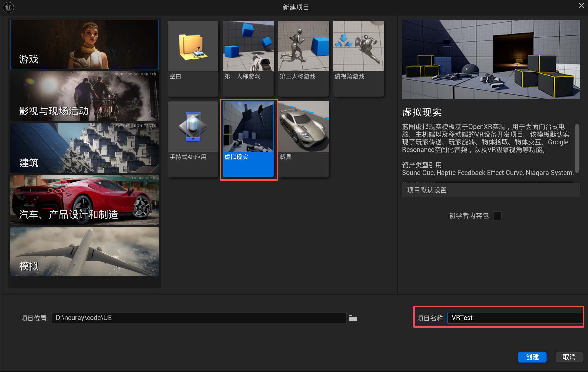The width and height of the screenshot is (588, 372).
Task: Select 汽车、产品设计和制造 category
Action: coord(85,200)
